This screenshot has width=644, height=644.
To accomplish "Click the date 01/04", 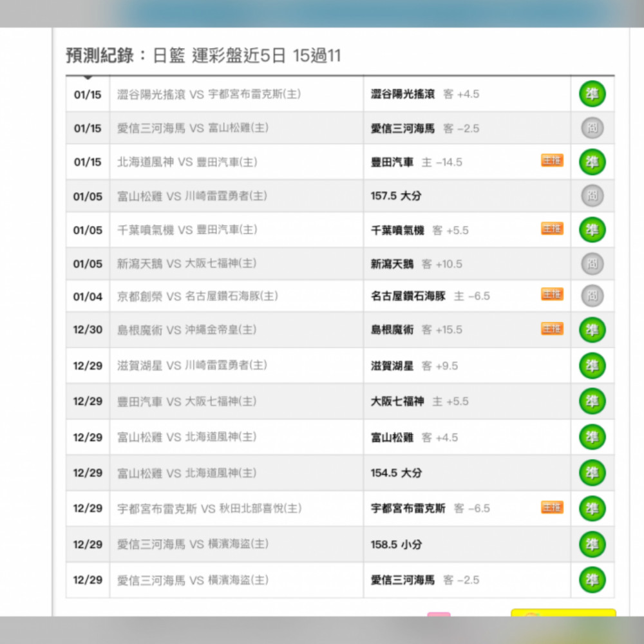I will click(88, 296).
